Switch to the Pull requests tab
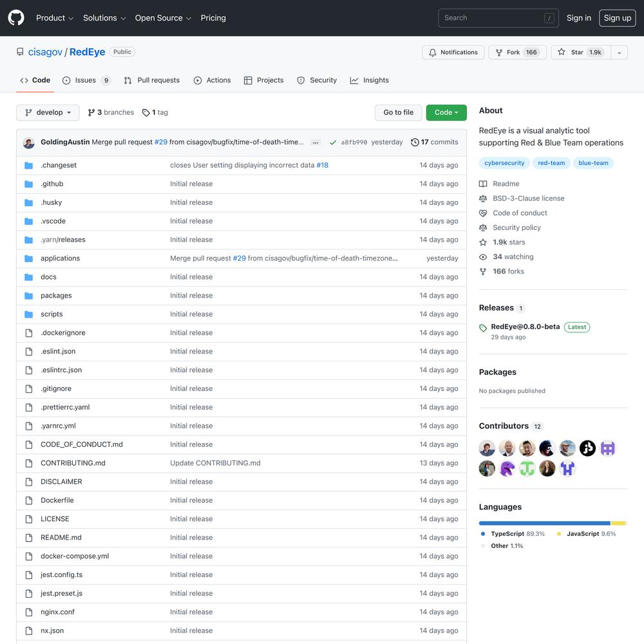 (151, 80)
